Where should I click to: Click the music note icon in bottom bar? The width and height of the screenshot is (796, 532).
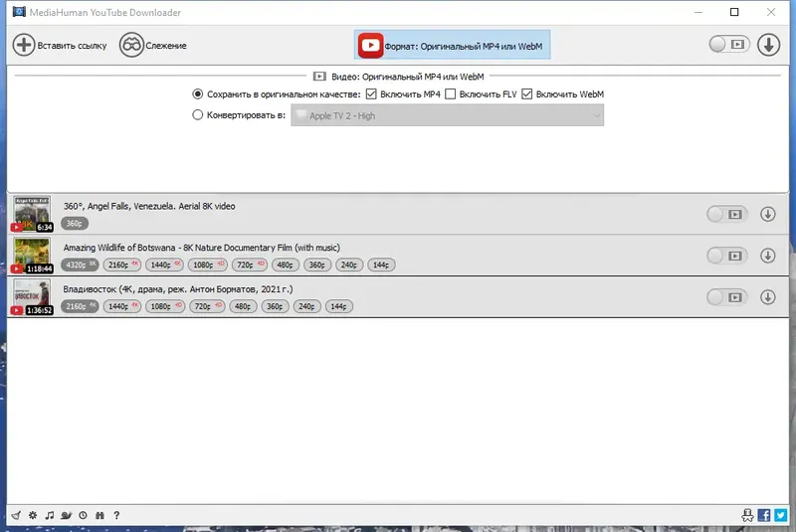coord(49,515)
